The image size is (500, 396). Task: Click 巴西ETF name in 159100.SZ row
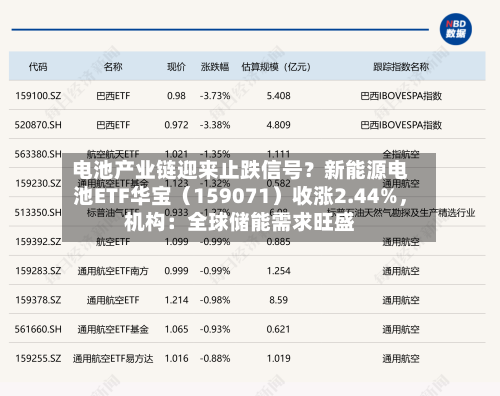pyautogui.click(x=113, y=96)
